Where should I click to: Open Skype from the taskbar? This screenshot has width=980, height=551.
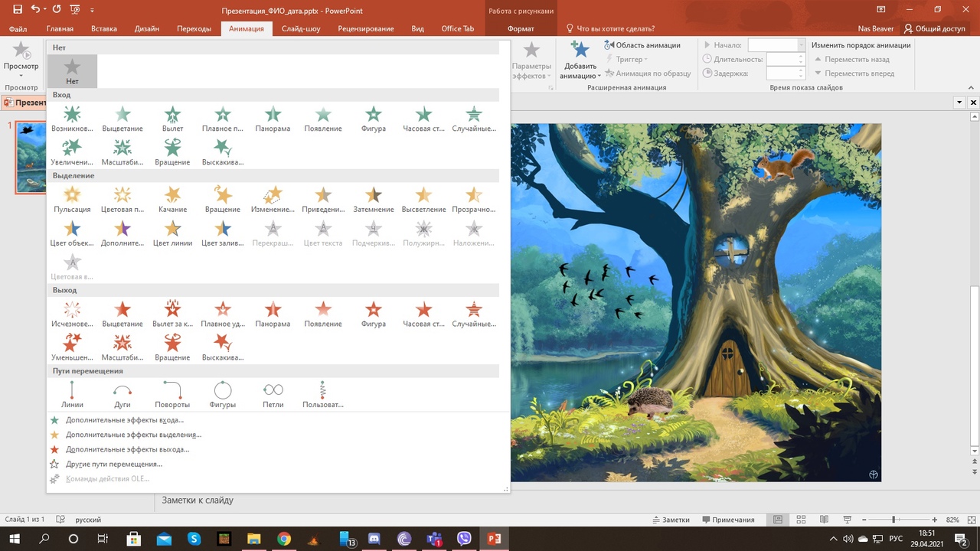194,539
